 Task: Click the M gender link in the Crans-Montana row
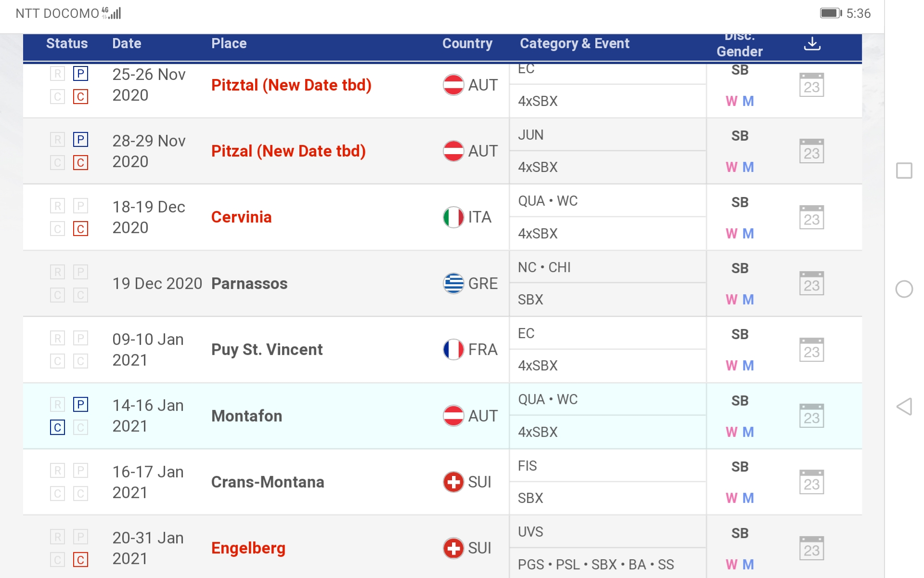point(748,498)
